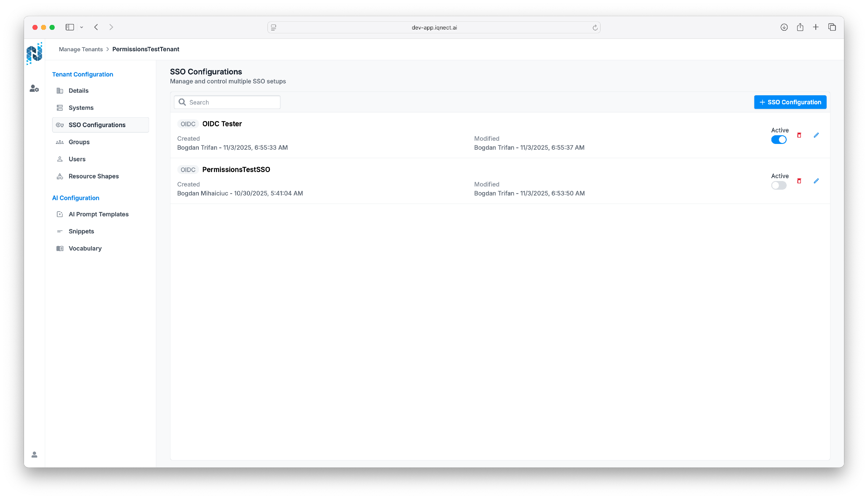Viewport: 868px width, 499px height.
Task: Open Safari downloads icon
Action: tap(784, 27)
